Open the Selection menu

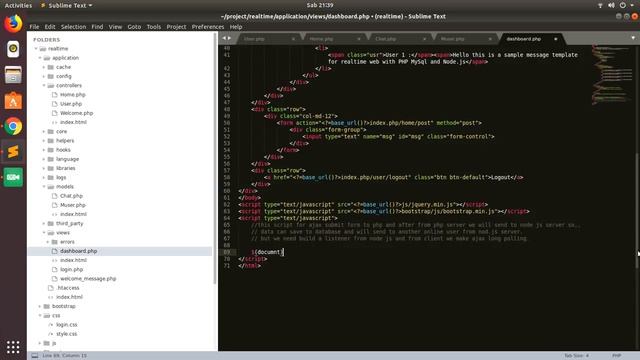click(x=73, y=27)
